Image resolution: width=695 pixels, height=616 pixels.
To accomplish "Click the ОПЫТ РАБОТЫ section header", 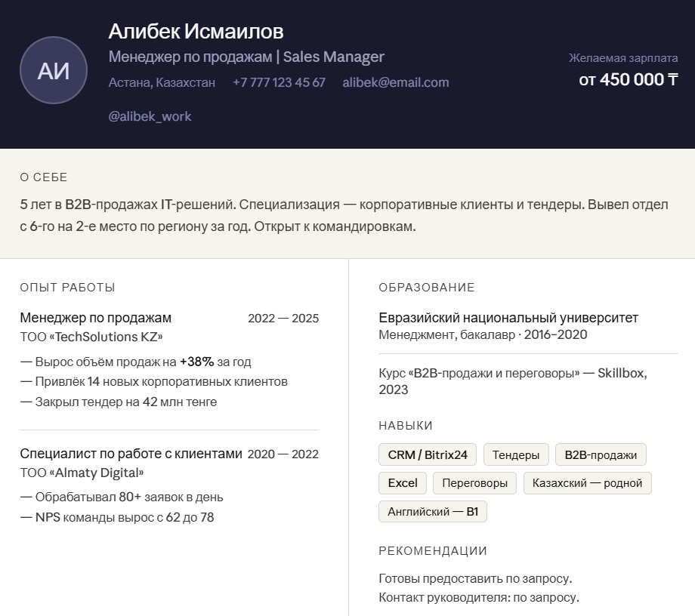I will tap(67, 288).
